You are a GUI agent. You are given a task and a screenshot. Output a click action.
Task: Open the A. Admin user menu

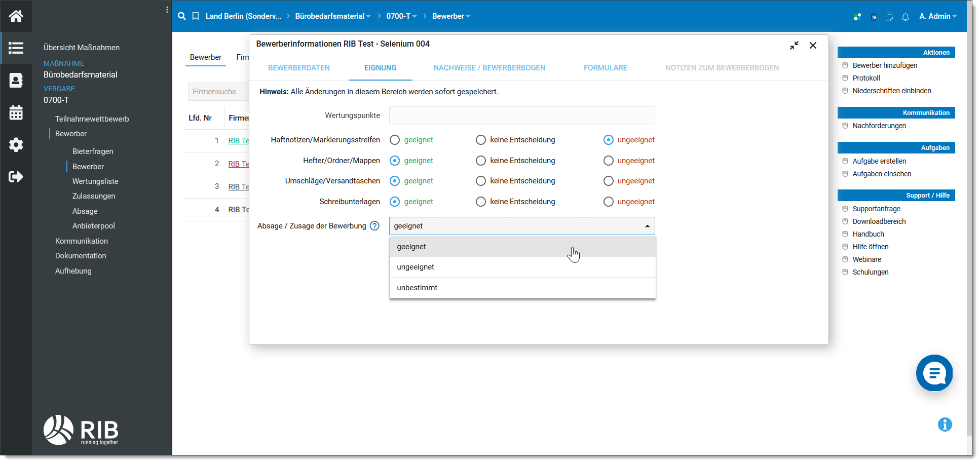pos(938,16)
